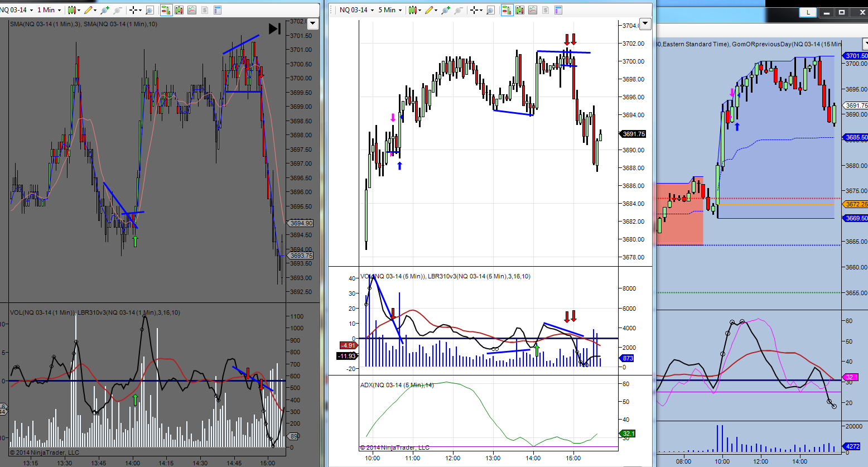
Task: Click the 3691.75 price marker in 5 Min chart
Action: [633, 134]
